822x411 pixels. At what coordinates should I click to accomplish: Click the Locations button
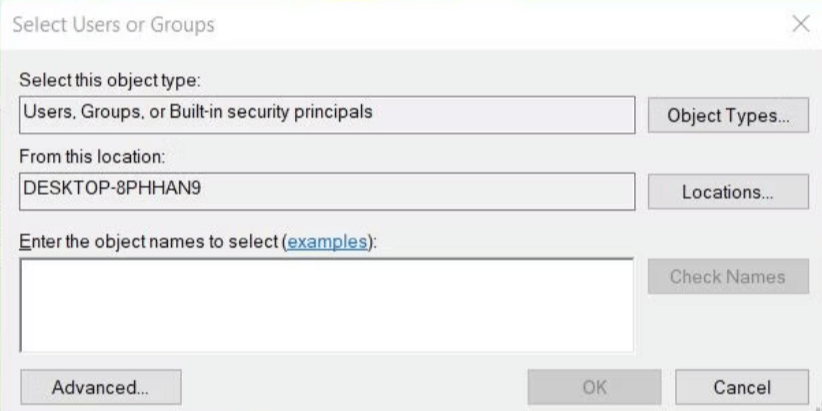click(727, 192)
